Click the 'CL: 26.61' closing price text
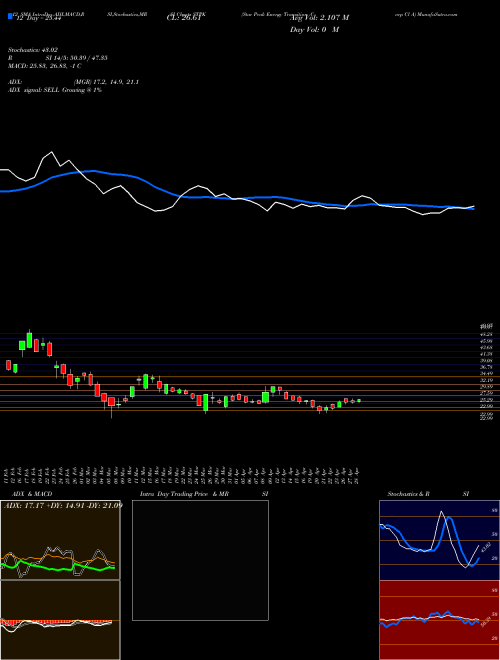Image resolution: width=500 pixels, height=660 pixels. [x=182, y=18]
